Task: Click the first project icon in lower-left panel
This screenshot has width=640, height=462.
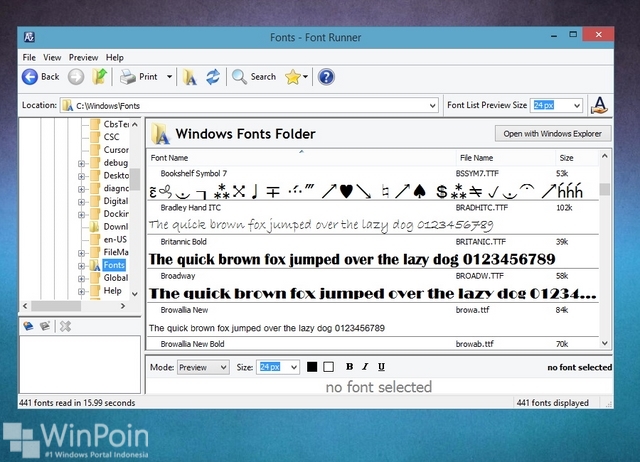Action: tap(28, 326)
